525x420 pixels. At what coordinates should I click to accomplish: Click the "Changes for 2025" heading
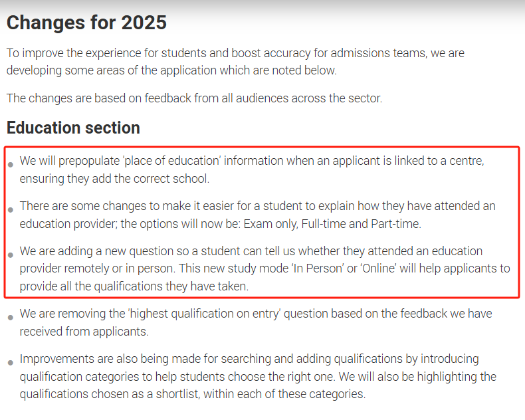(86, 23)
